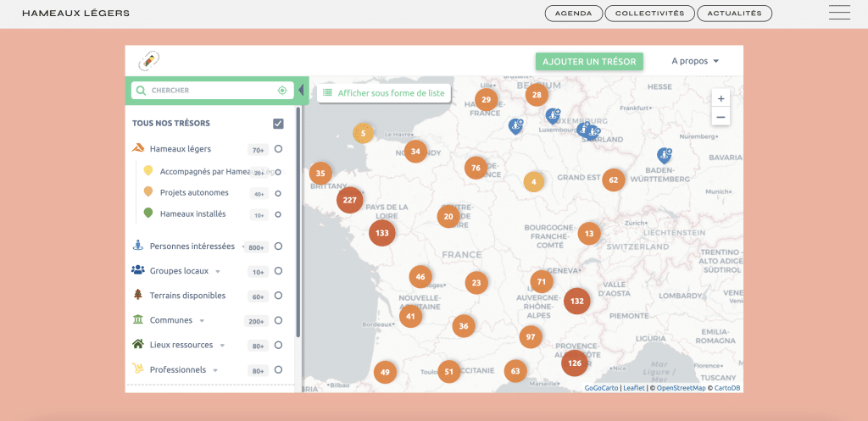Open the Leaflet attribution link
Screen dimensions: 868x421
[x=634, y=388]
